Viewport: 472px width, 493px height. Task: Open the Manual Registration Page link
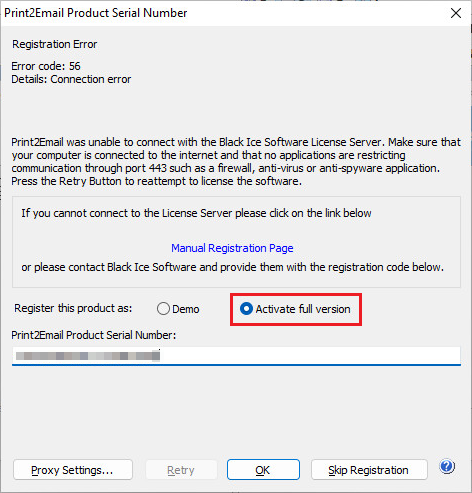232,248
